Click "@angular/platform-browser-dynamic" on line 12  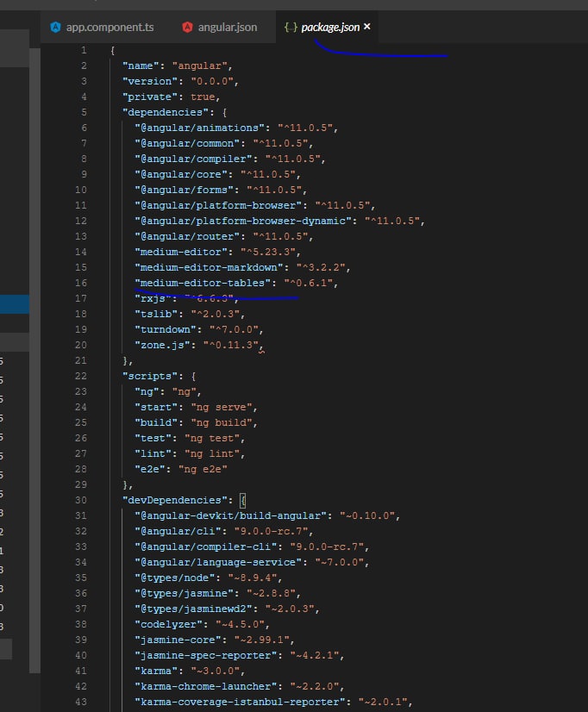coord(243,221)
